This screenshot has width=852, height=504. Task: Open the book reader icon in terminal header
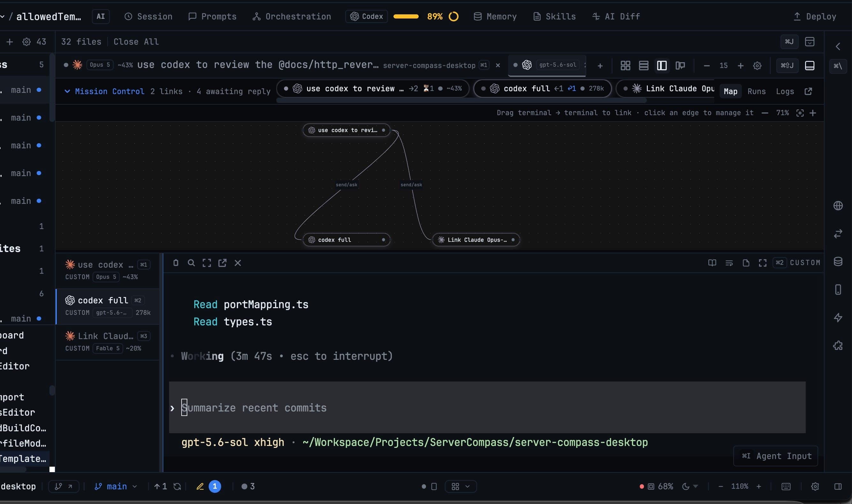(x=712, y=263)
